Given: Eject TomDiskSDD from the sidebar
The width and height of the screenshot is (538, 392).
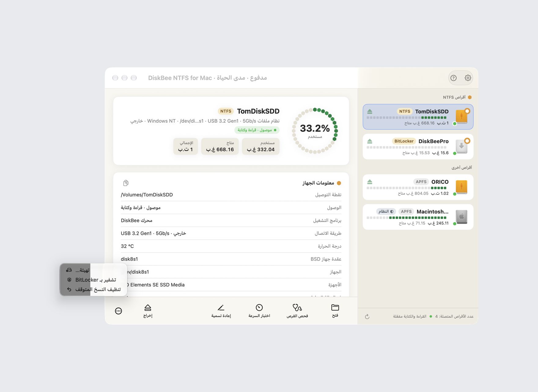Looking at the screenshot, I should 370,111.
